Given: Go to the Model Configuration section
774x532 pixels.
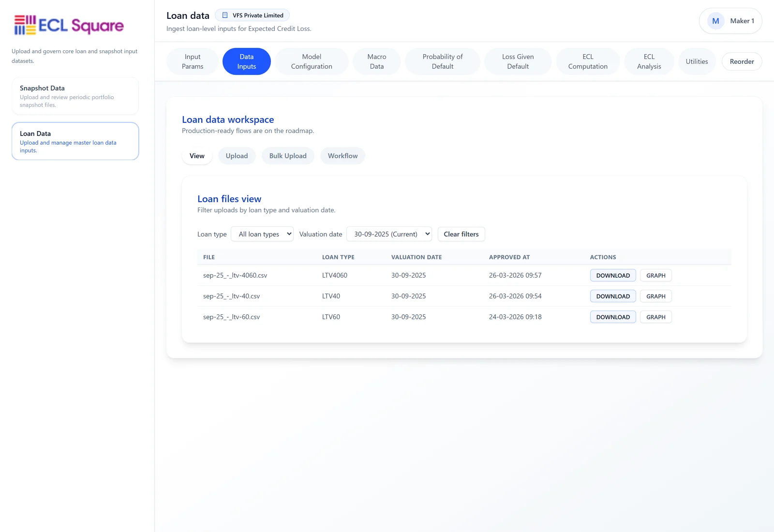Looking at the screenshot, I should (312, 61).
